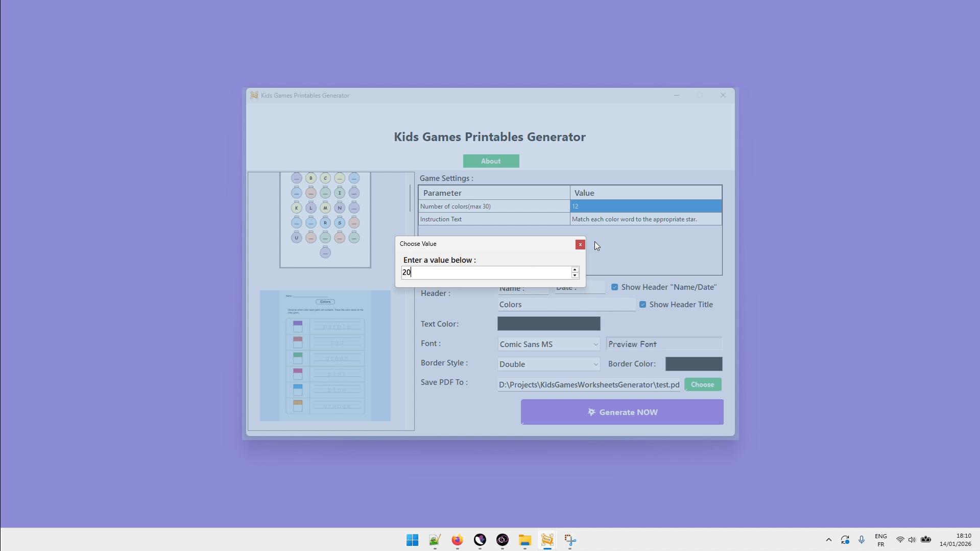This screenshot has height=551, width=980.
Task: Click the microphone icon in the system tray
Action: (x=862, y=540)
